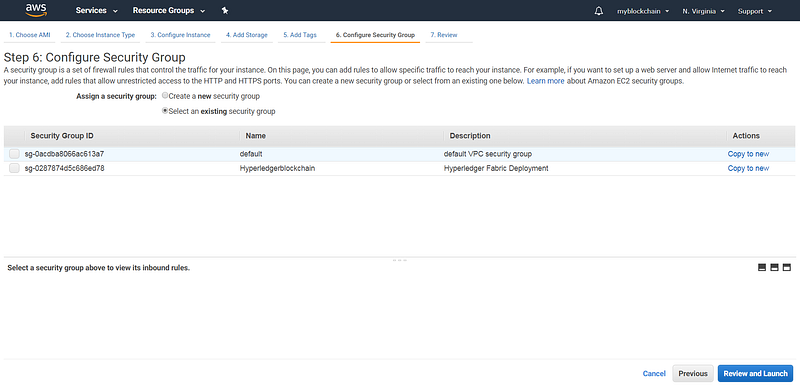Viewport: 800px width, 388px height.
Task: Click Copy to new for Hyperledgerblockchain
Action: tap(748, 168)
